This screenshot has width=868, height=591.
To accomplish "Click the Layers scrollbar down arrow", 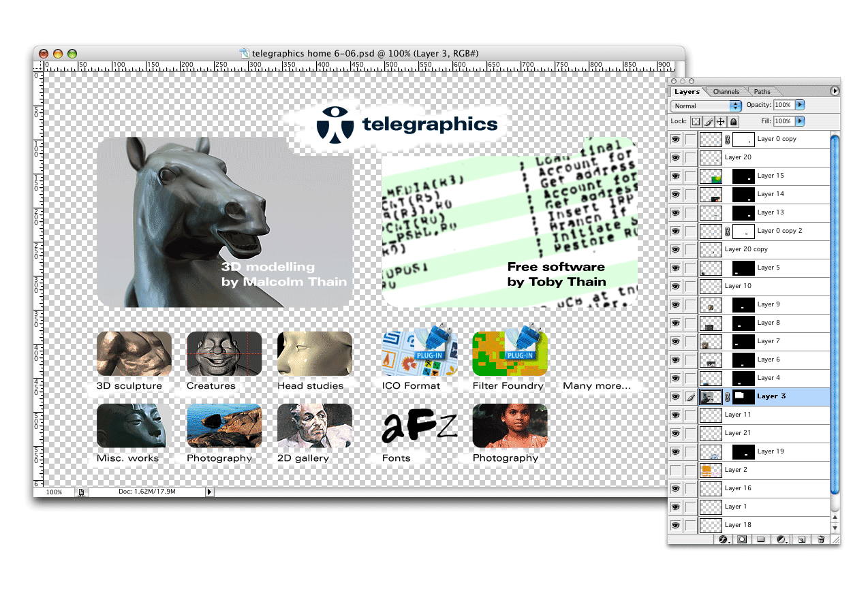I will [x=835, y=528].
